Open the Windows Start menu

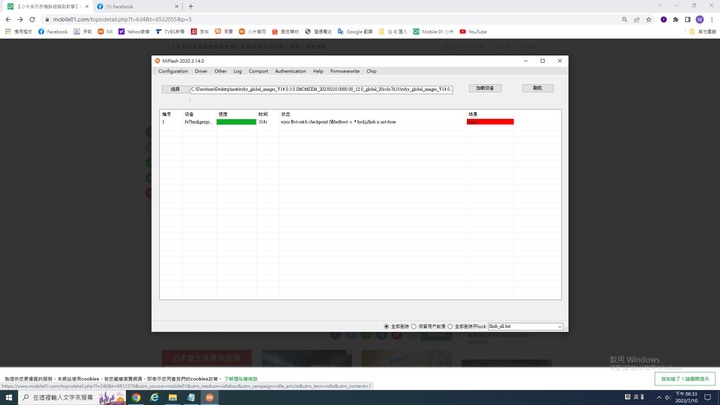point(9,397)
